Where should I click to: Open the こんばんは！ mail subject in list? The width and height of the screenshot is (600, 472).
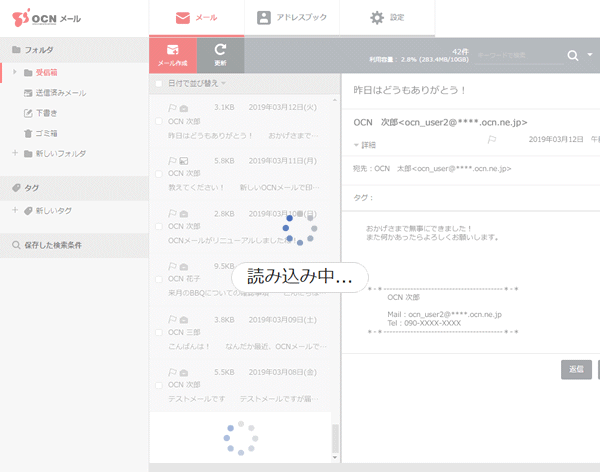[189, 346]
